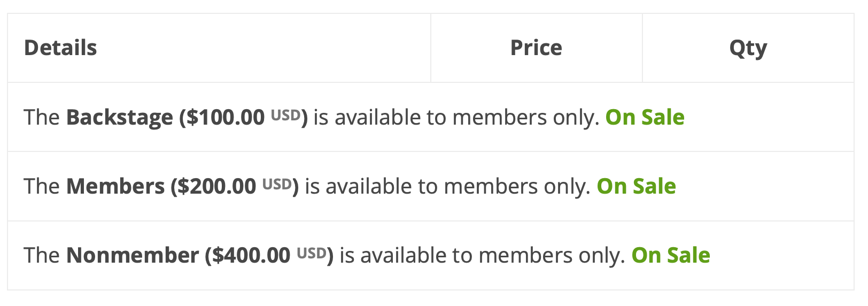Image resolution: width=868 pixels, height=306 pixels.
Task: Click the word "The" before Nonmember
Action: tap(42, 255)
